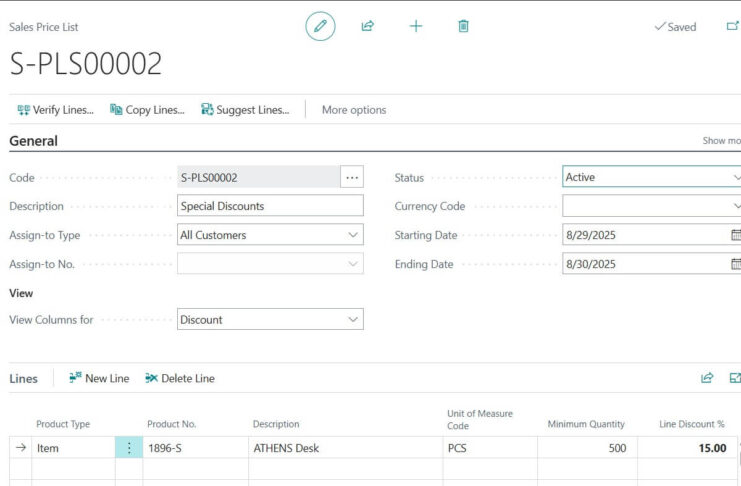Open page in new window icon

(x=732, y=26)
